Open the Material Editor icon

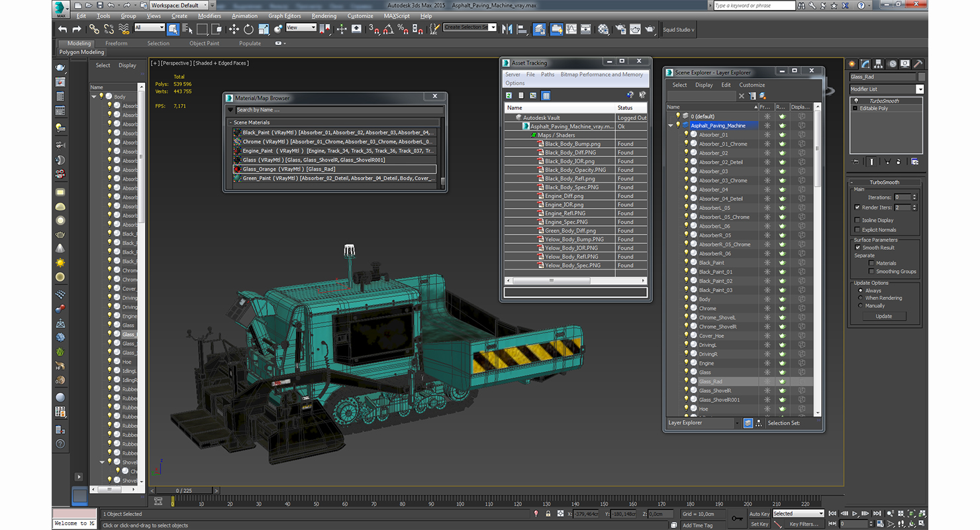click(603, 29)
